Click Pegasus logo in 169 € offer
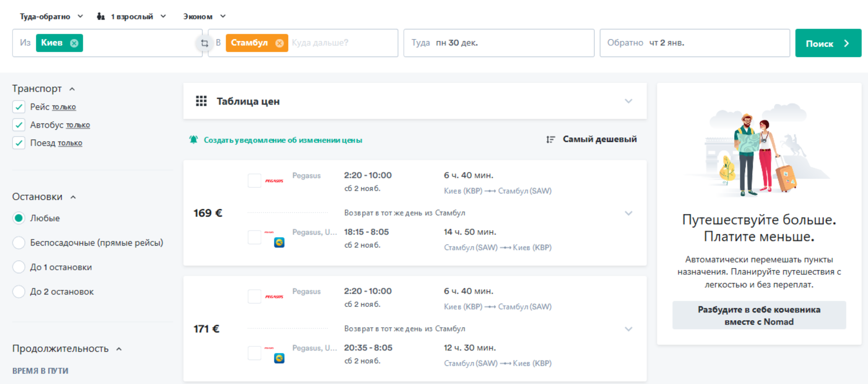This screenshot has height=384, width=868. (x=274, y=181)
